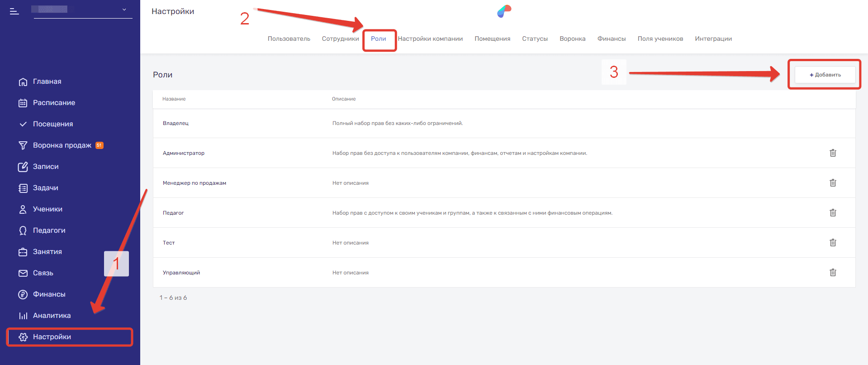Open Расписание calendar icon in sidebar
This screenshot has height=365, width=868.
23,103
